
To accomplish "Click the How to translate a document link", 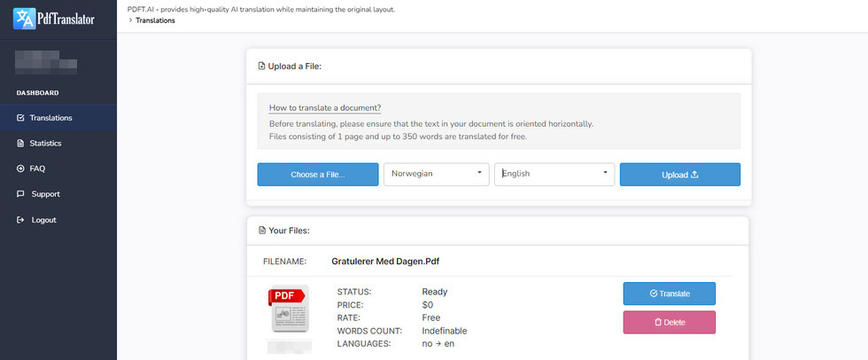I will pos(325,108).
